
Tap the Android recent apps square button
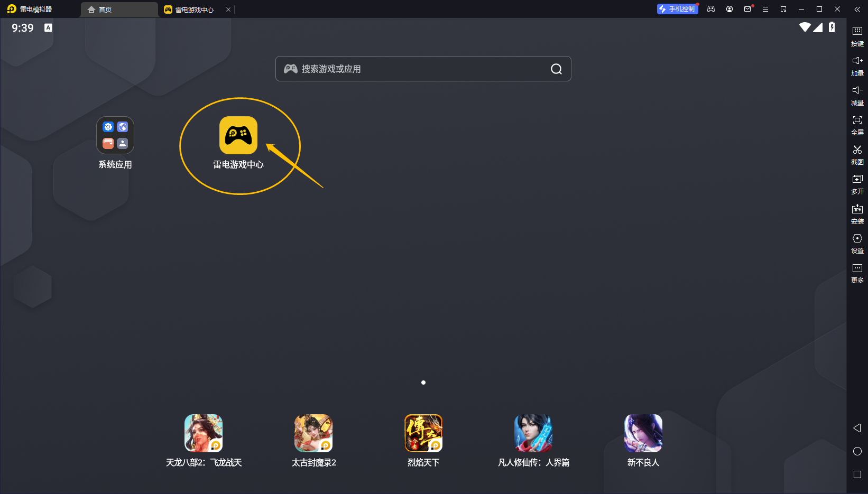coord(857,474)
